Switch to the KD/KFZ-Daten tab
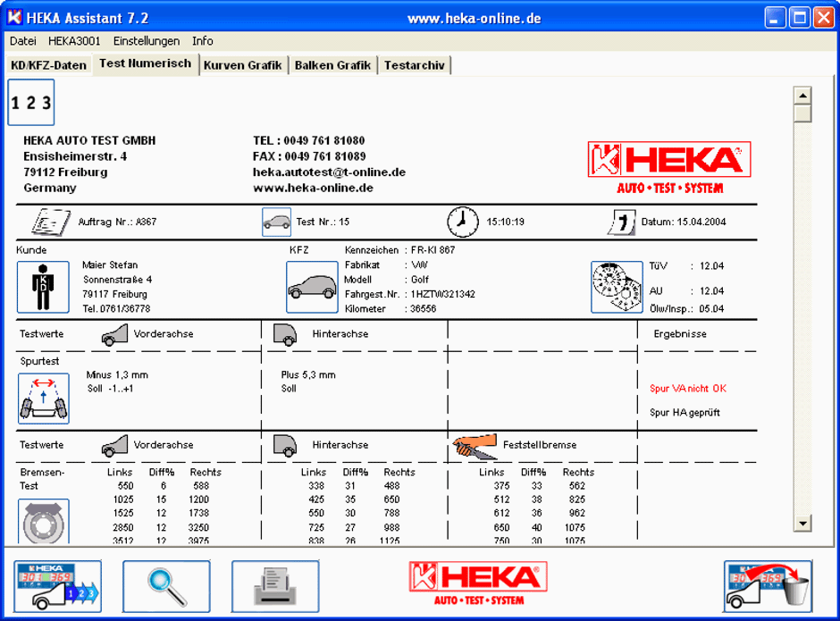 click(48, 65)
